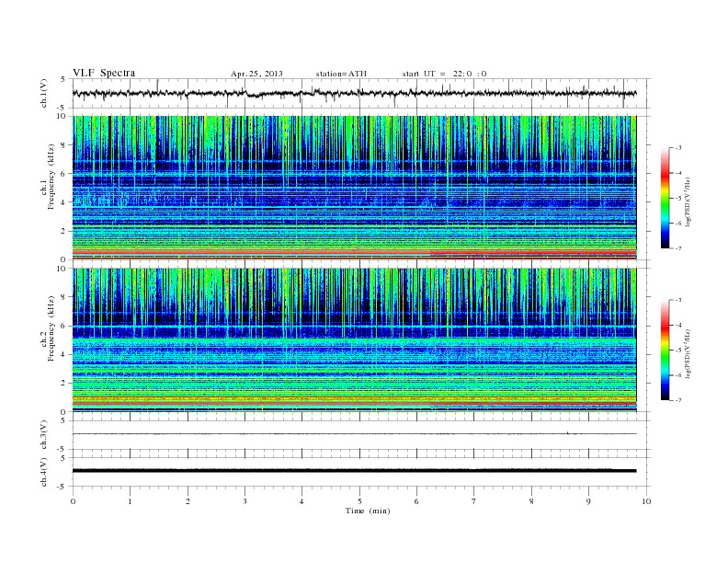
Task: Click the 10 tick label on time axis
Action: [646, 501]
